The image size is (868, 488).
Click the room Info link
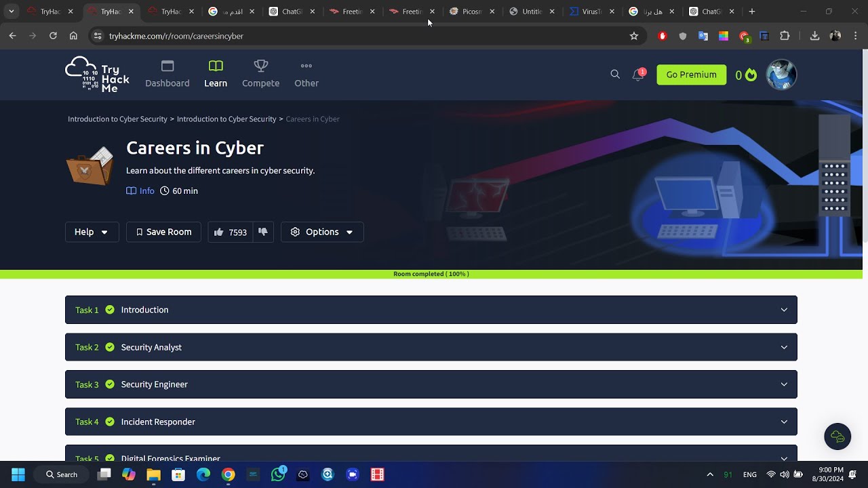[x=140, y=191]
